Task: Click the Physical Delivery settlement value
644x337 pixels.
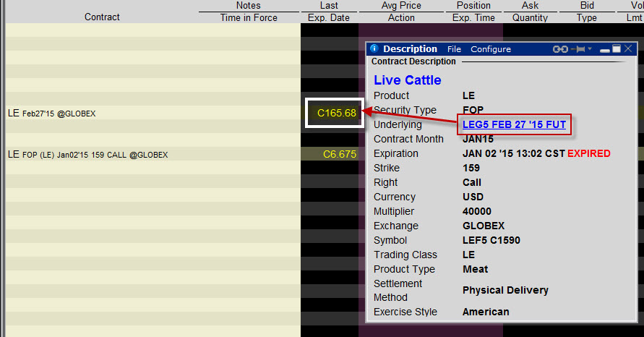Action: pos(506,290)
